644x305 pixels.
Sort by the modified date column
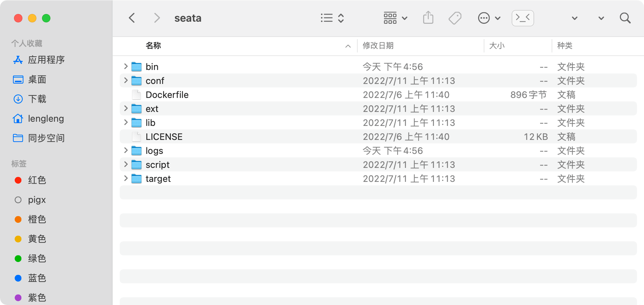tap(378, 46)
